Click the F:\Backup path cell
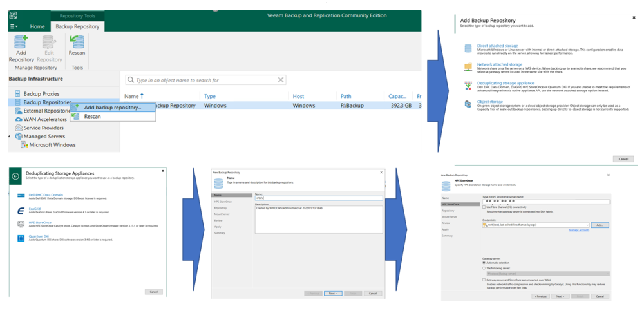The image size is (644, 313). (x=352, y=106)
